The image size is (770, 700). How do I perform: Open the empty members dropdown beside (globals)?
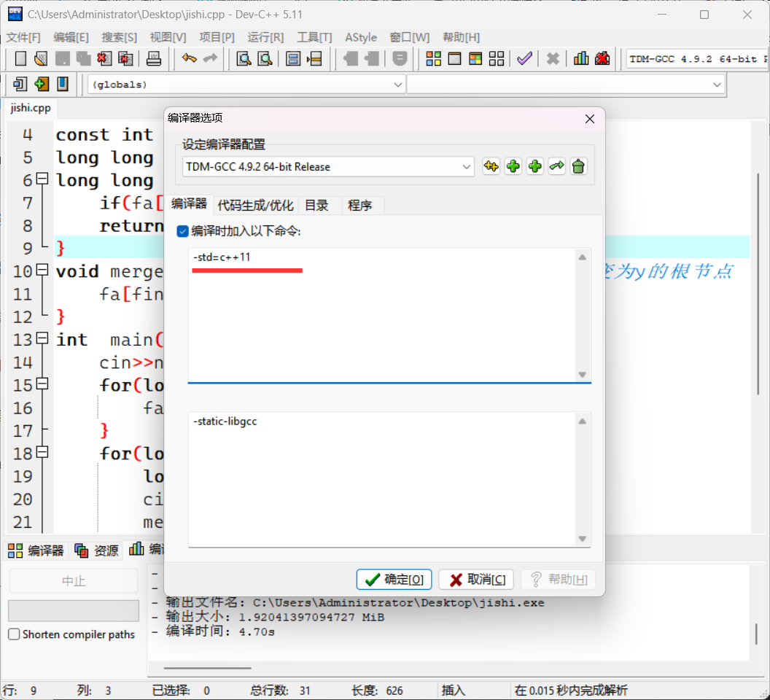[566, 85]
